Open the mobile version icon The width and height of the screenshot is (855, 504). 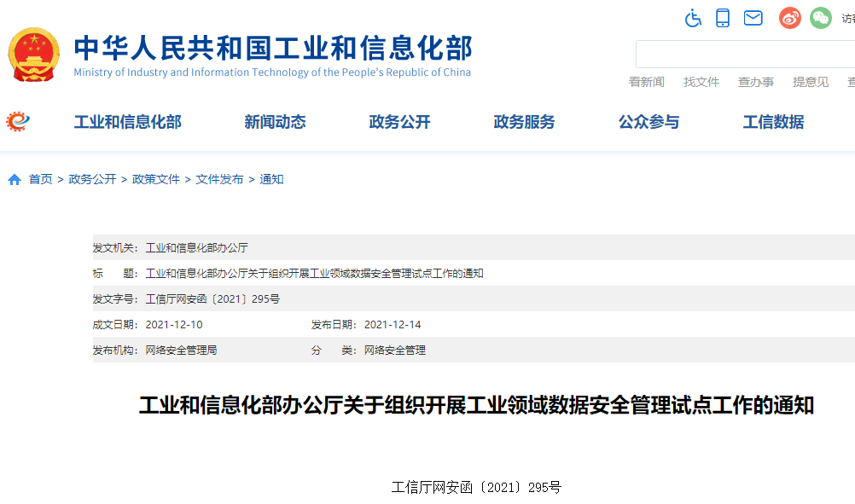click(723, 17)
